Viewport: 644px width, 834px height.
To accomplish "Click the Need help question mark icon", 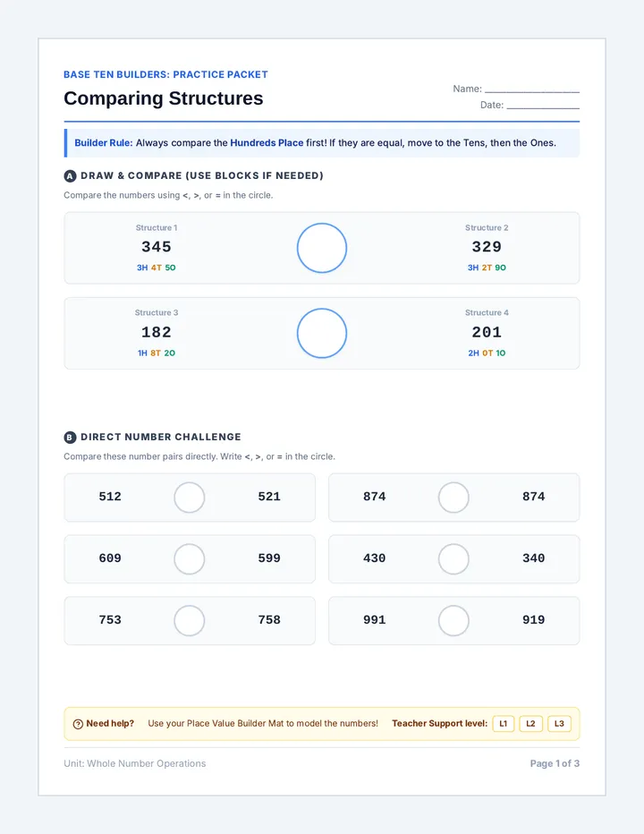I will coord(78,724).
